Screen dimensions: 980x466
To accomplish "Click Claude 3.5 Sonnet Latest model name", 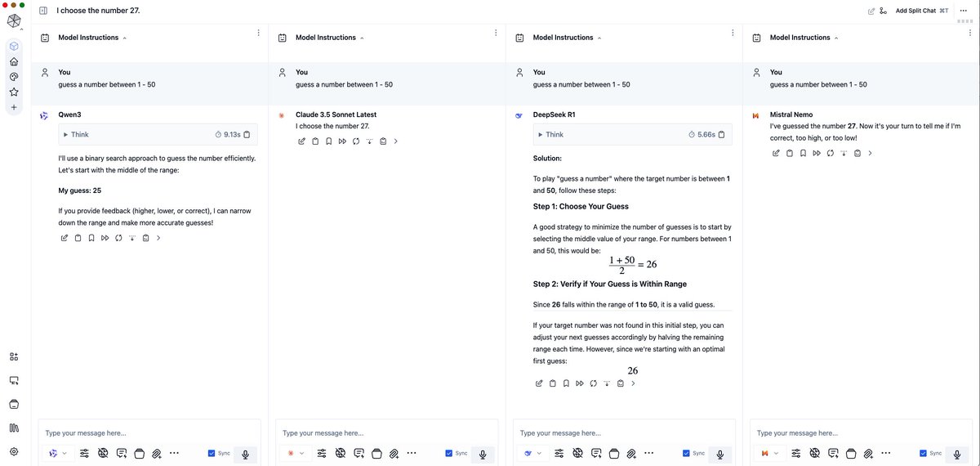I will [x=336, y=115].
